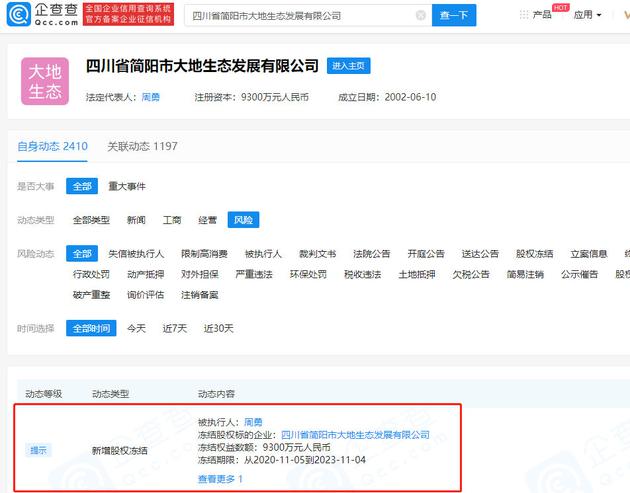Switch to 关联动态 1197 tab

[x=142, y=147]
